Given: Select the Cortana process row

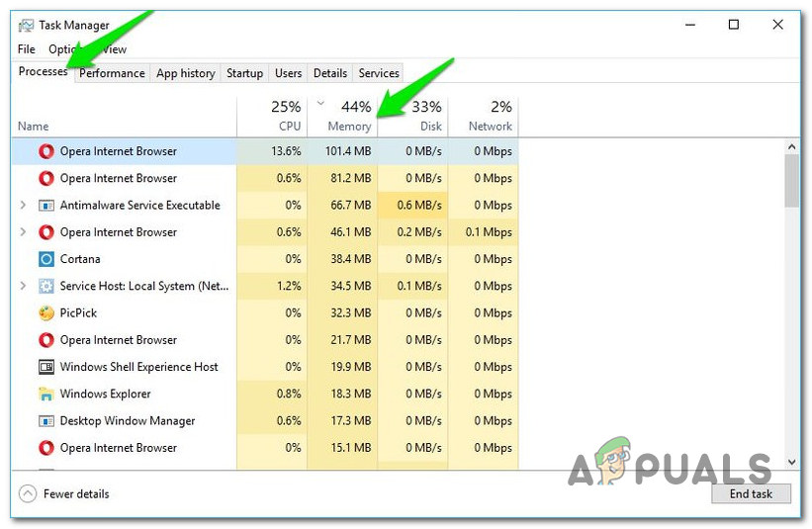Looking at the screenshot, I should coord(265,259).
